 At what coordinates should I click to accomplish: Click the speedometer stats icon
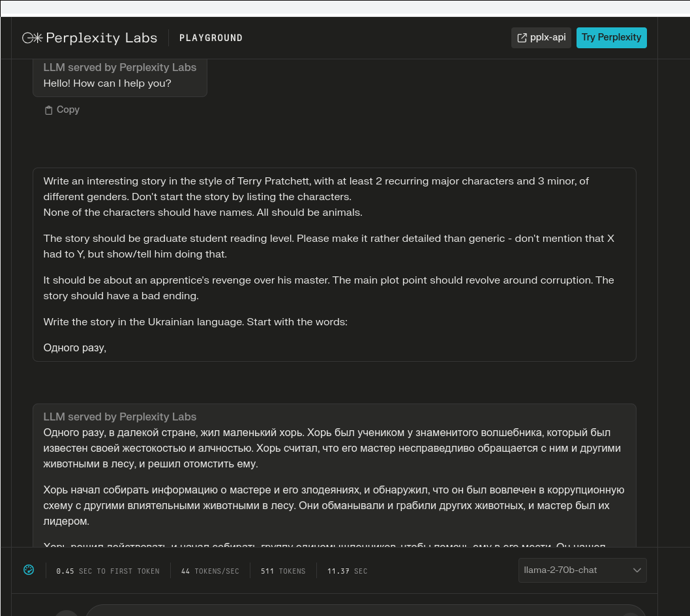click(29, 570)
